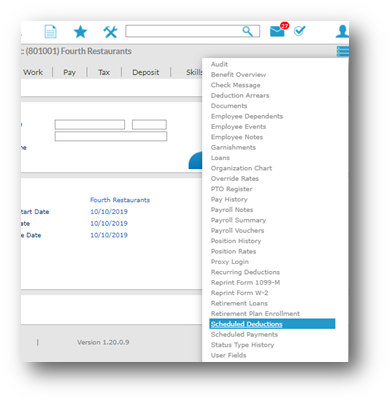Switch to the Skills tab
The width and height of the screenshot is (391, 404).
194,72
